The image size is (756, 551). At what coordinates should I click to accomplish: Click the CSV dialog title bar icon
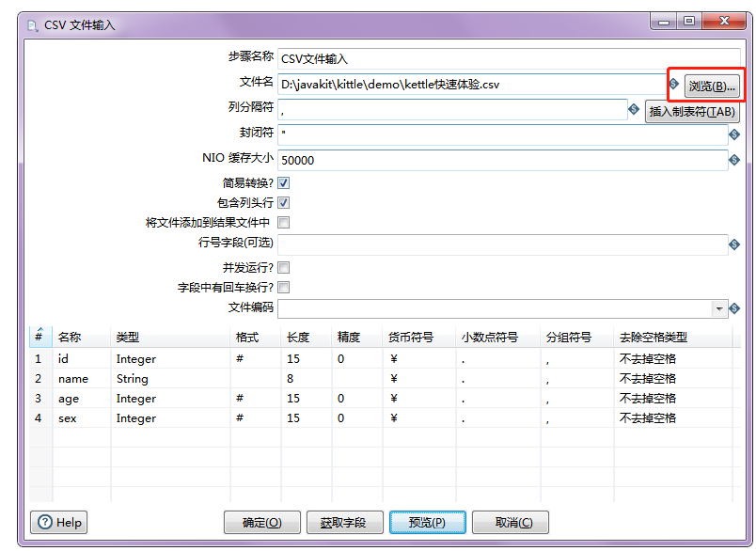33,25
